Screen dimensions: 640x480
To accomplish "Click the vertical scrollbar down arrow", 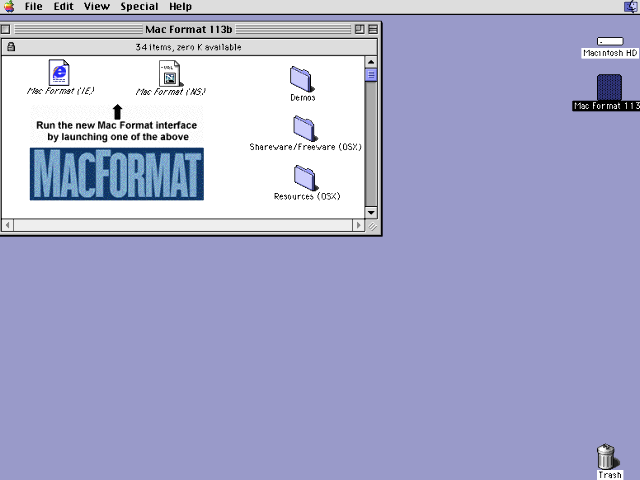I will click(371, 212).
